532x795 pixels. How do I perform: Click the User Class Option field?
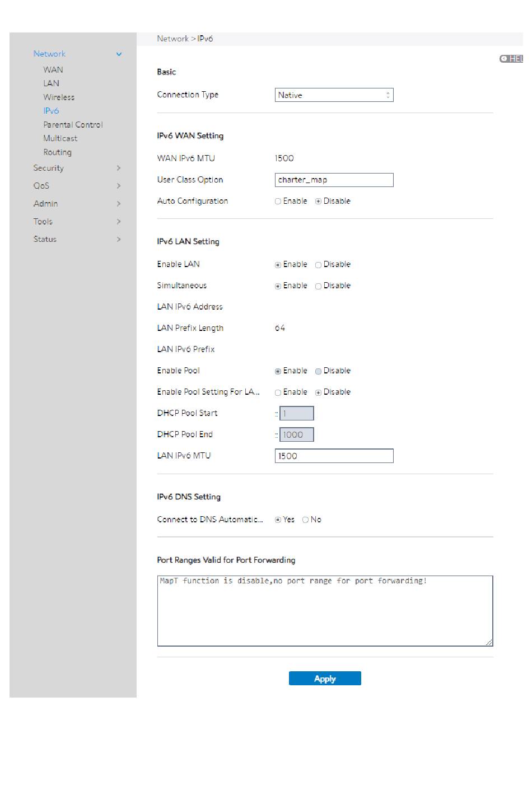click(x=334, y=180)
